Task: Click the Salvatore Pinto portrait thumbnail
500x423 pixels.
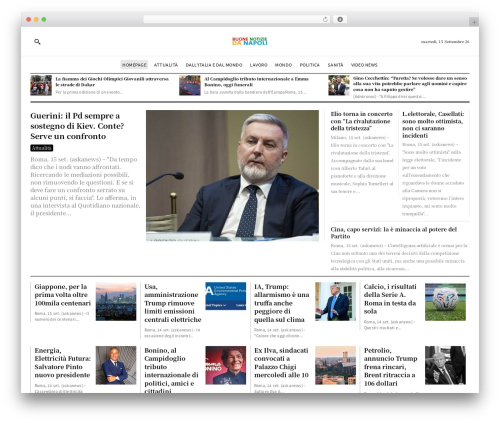Action: (x=116, y=365)
